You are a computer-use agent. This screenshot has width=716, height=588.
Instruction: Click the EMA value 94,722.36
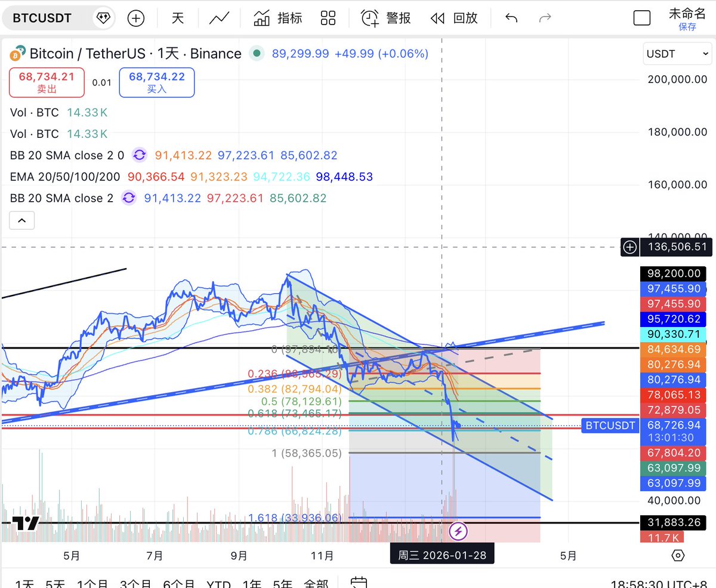point(282,177)
